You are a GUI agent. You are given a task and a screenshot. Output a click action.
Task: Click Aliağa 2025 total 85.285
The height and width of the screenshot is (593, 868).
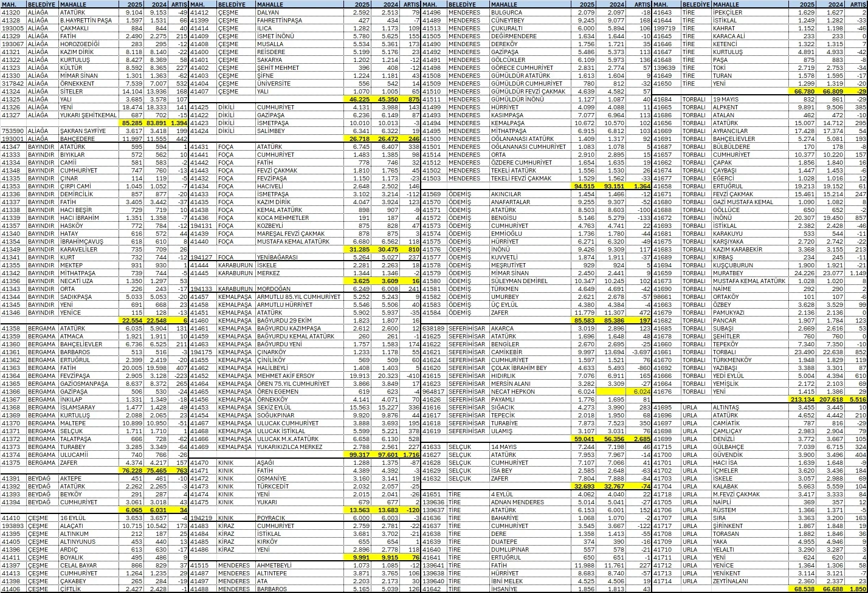(x=132, y=123)
